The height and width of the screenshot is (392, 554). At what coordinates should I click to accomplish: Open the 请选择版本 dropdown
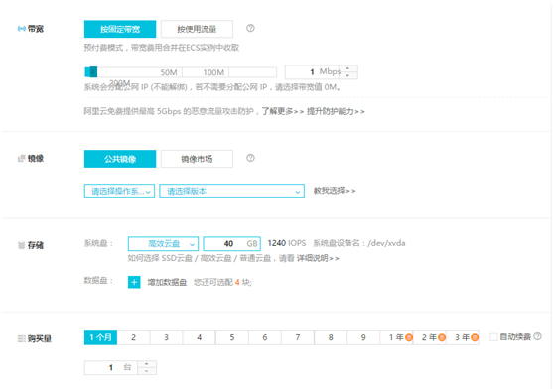tap(231, 192)
